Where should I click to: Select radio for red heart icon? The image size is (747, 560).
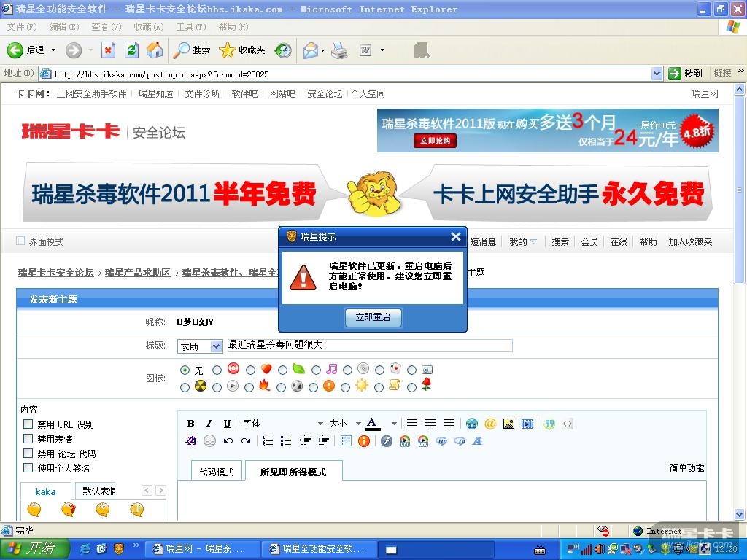coord(251,370)
